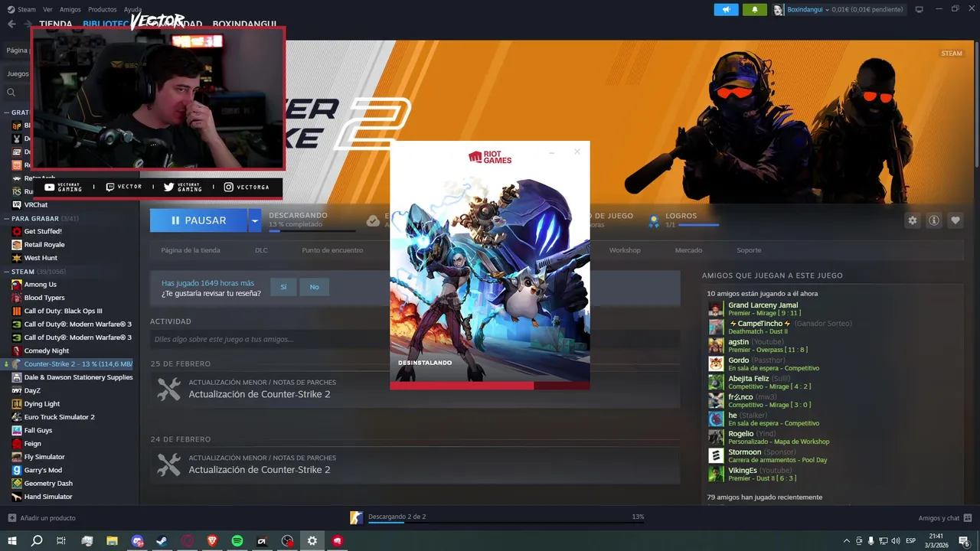Open Spotify from the taskbar
The height and width of the screenshot is (551, 980).
[x=237, y=541]
